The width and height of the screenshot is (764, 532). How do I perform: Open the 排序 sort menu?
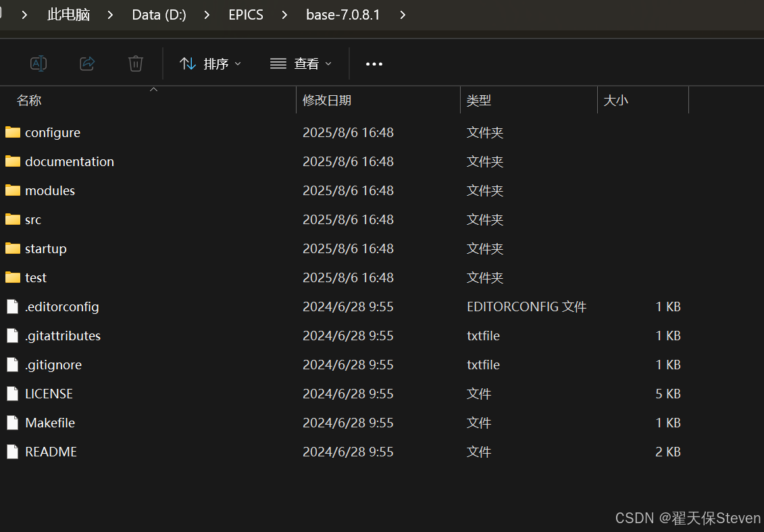[210, 63]
